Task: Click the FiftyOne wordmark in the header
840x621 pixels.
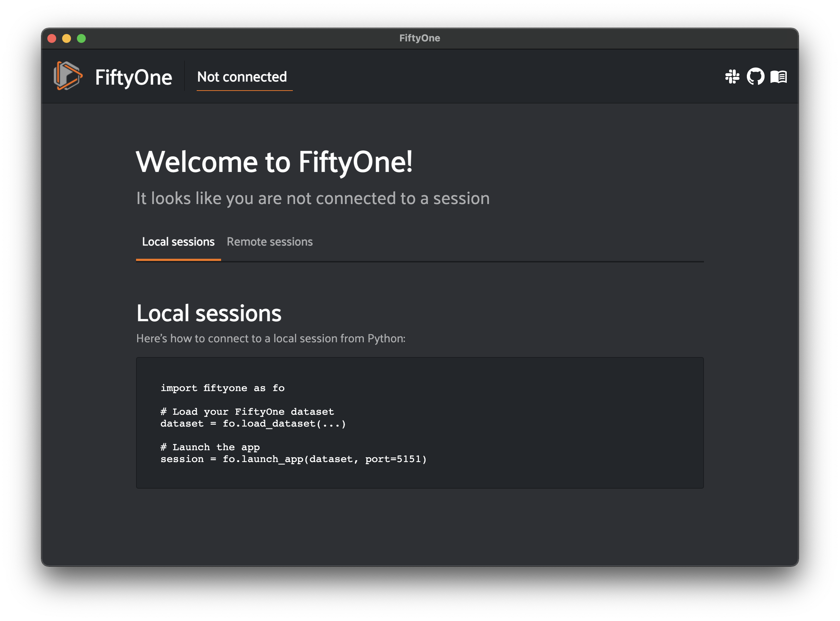Action: pyautogui.click(x=133, y=77)
